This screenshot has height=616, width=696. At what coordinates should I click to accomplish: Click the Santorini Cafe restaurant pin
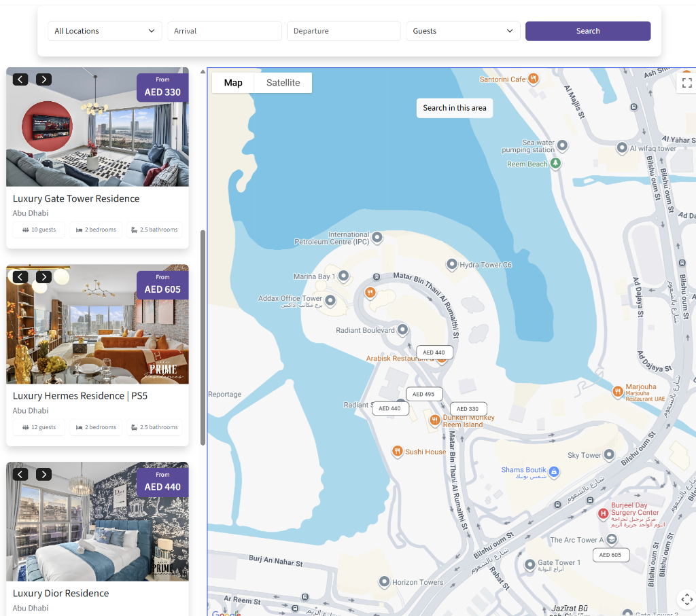click(x=534, y=79)
